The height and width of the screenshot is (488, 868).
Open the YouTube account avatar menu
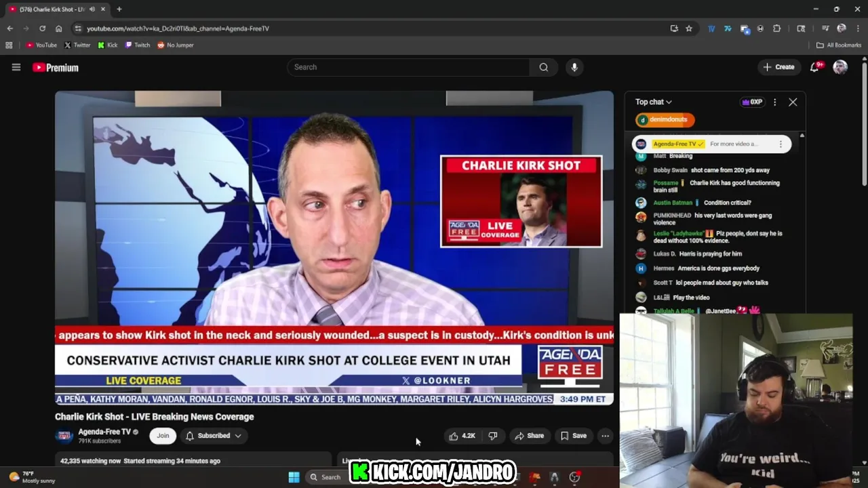click(x=840, y=67)
